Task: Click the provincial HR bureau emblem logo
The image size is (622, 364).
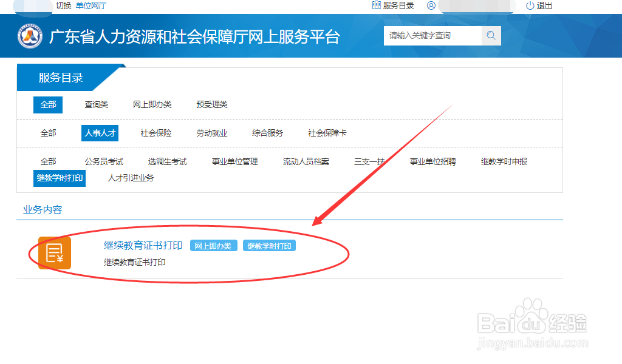Action: point(29,36)
